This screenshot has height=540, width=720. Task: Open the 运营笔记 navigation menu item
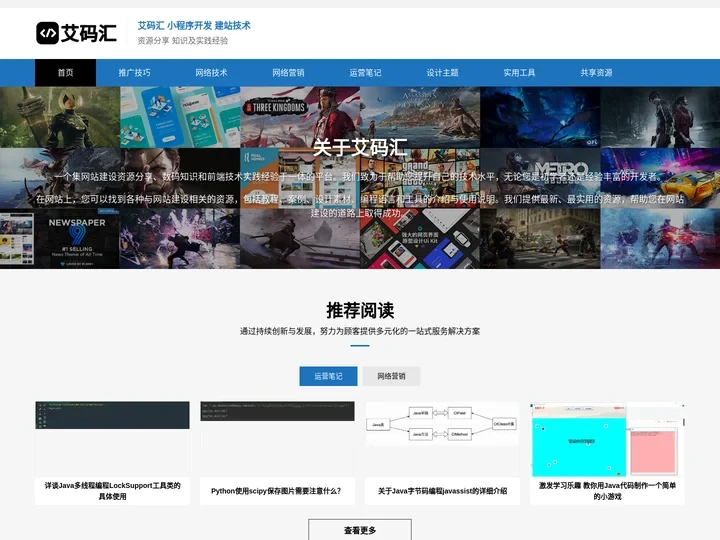pyautogui.click(x=365, y=73)
